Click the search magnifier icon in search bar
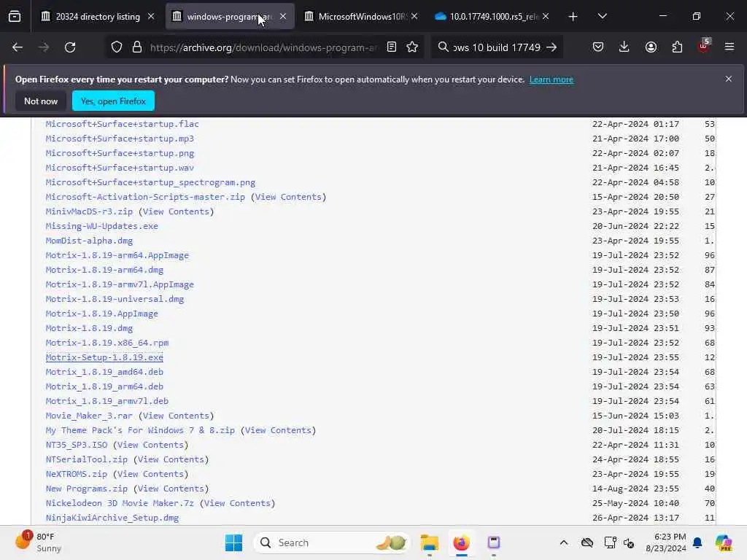Screen dimensions: 747x560 tap(443, 47)
